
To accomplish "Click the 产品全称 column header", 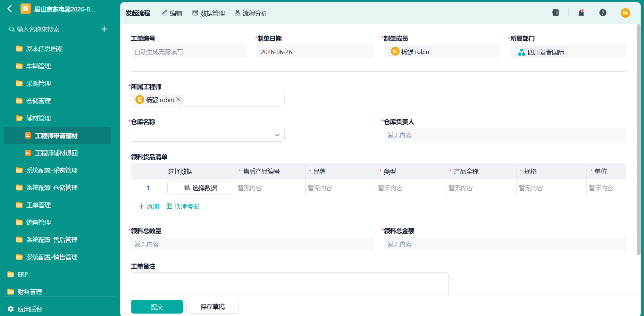I will click(481, 171).
